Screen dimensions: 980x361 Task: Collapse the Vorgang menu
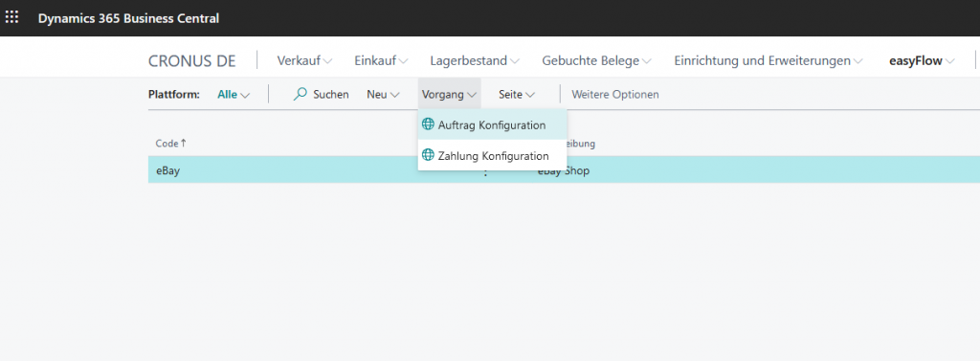[450, 95]
